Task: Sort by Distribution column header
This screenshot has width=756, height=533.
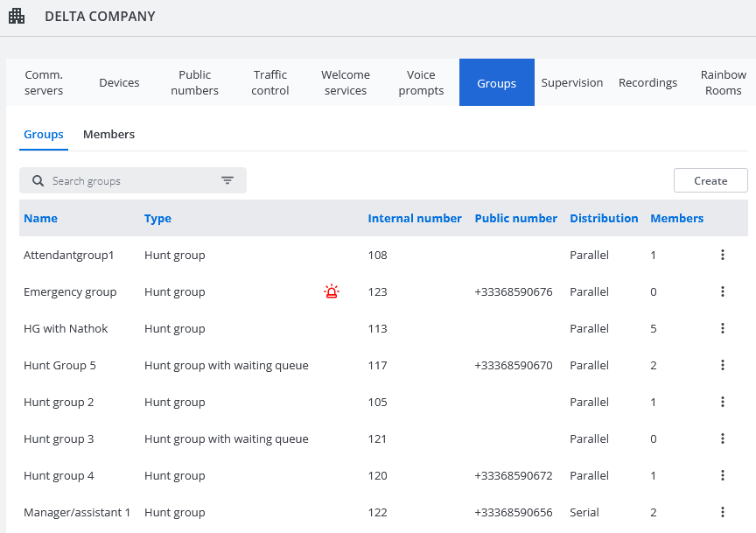Action: (x=604, y=218)
